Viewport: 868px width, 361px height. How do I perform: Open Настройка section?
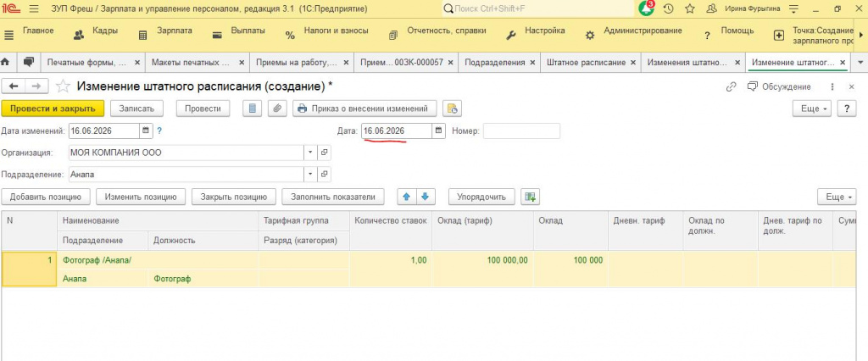(x=545, y=31)
